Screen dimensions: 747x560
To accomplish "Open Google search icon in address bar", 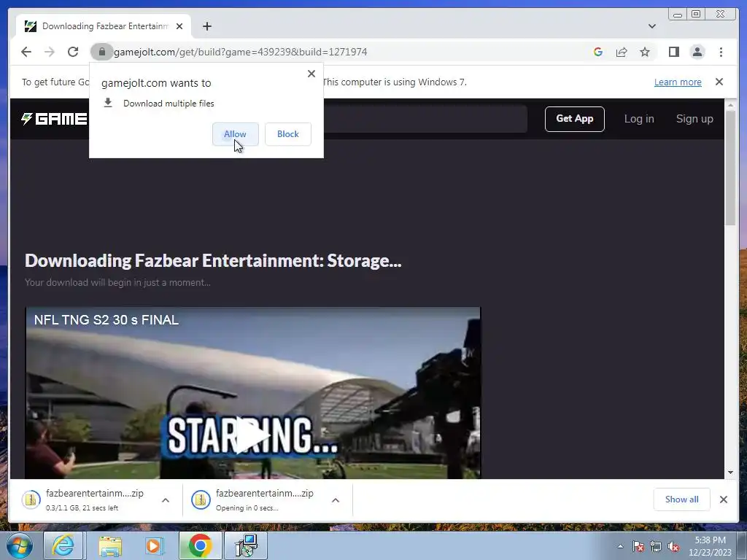I will coord(598,52).
